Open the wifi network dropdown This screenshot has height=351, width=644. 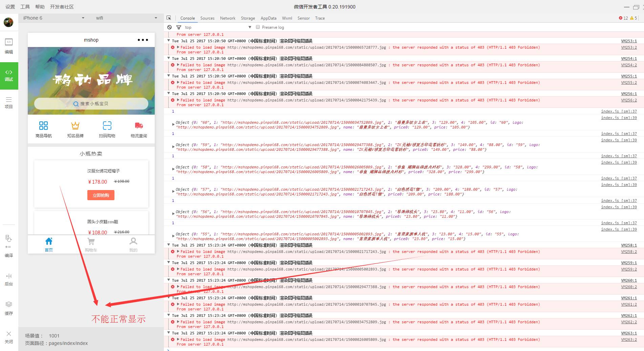(x=127, y=18)
